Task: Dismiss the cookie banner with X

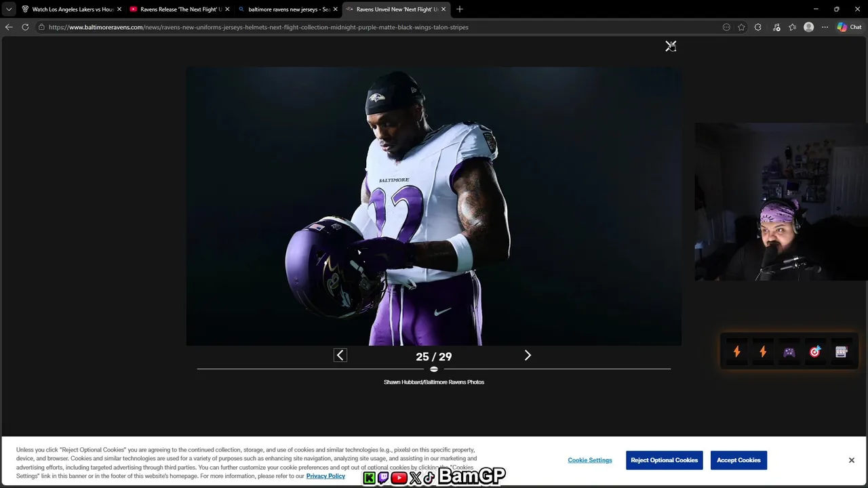Action: [852, 460]
